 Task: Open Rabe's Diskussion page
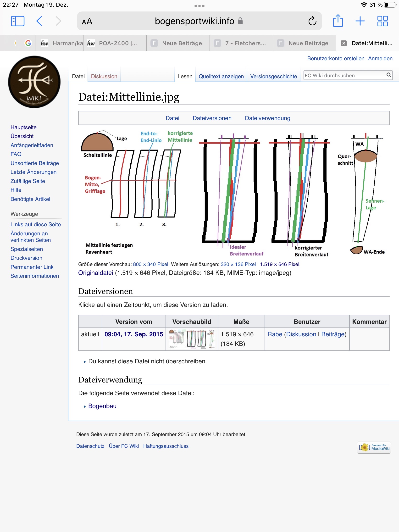coord(301,334)
